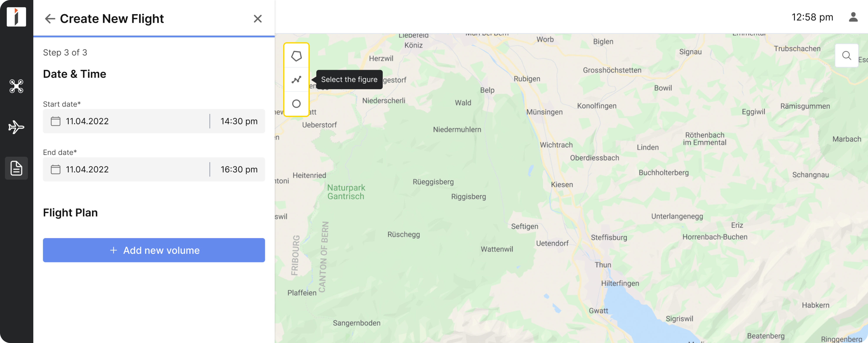Viewport: 868px width, 343px height.
Task: Edit the end time field 16:30 pm
Action: point(238,169)
